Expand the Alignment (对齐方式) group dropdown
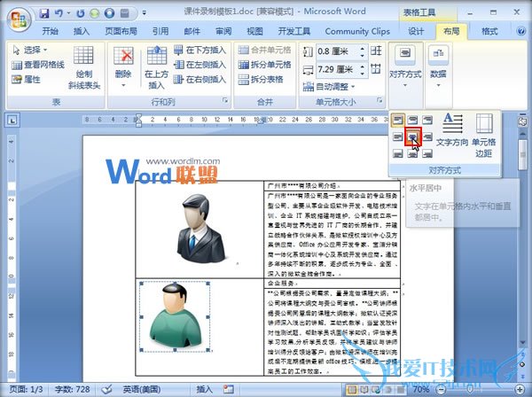 405,66
